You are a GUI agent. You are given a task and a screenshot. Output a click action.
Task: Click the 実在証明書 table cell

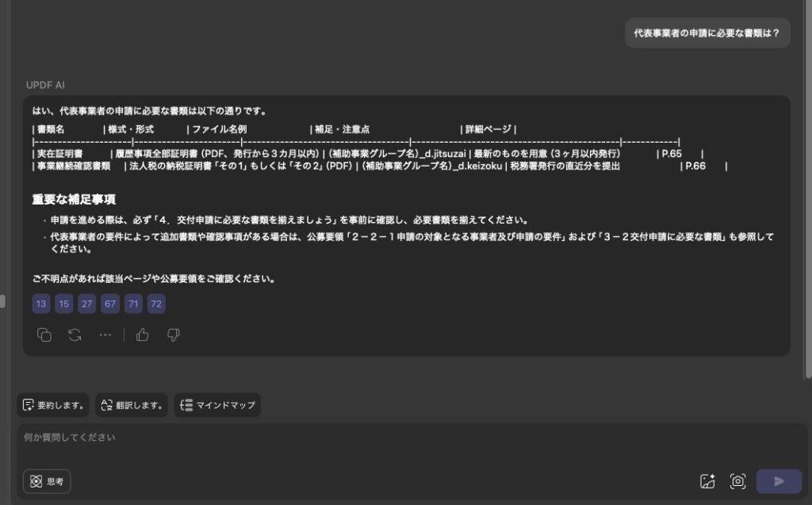[59, 154]
